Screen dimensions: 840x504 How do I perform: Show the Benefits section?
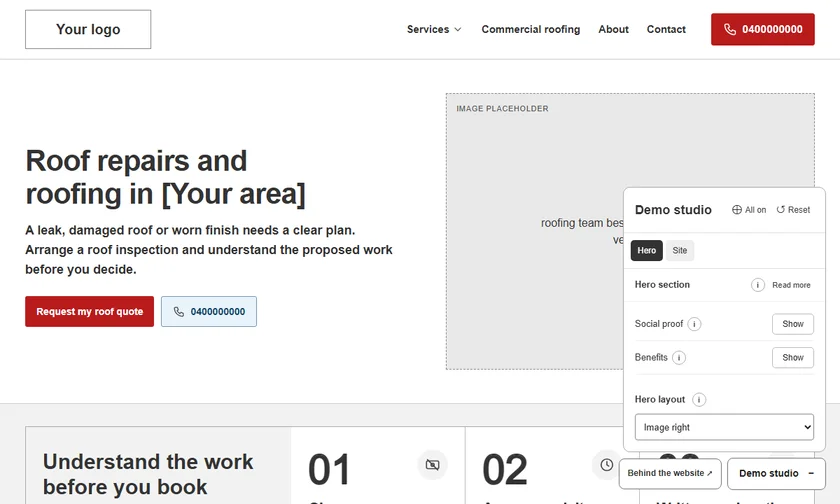click(x=793, y=358)
